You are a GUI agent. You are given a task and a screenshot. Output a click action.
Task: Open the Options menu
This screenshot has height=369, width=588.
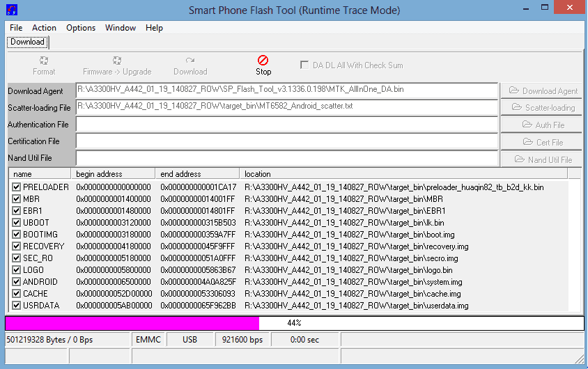pos(81,28)
